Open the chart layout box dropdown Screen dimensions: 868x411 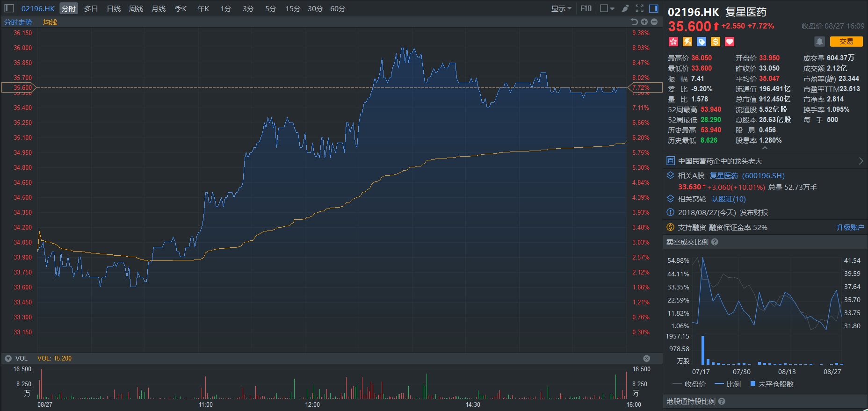607,8
